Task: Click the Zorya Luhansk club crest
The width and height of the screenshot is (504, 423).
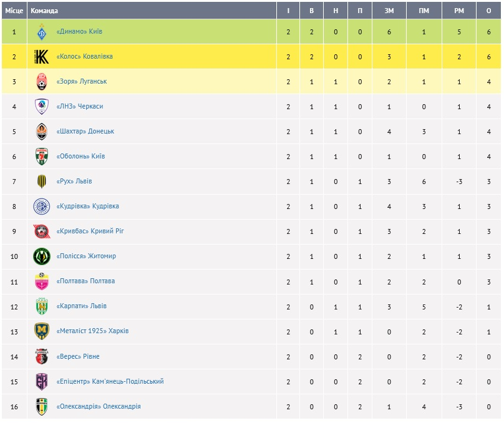Action: coord(41,82)
